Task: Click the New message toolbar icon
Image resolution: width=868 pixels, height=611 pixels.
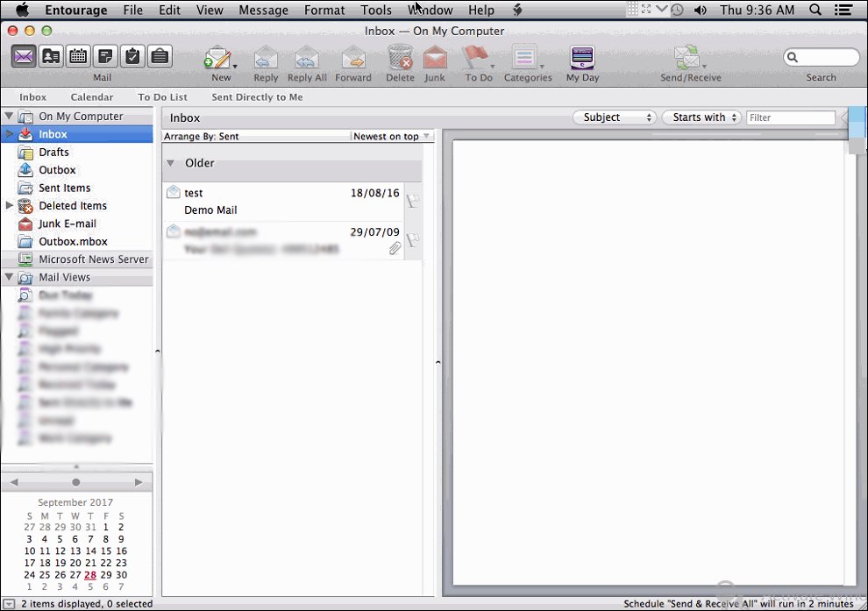Action: pyautogui.click(x=217, y=60)
